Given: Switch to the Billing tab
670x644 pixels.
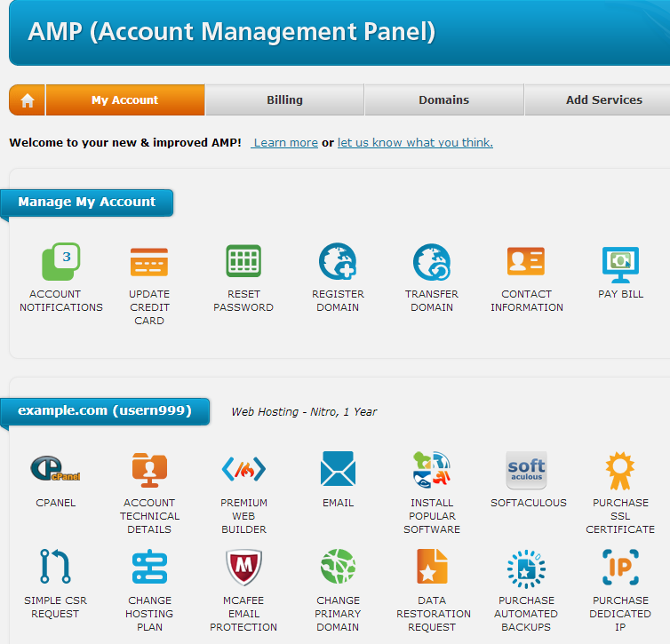Looking at the screenshot, I should click(x=284, y=100).
